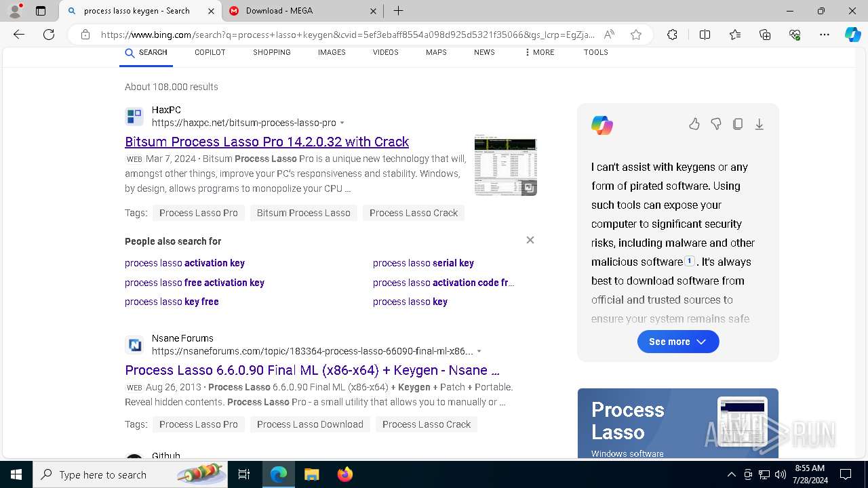Switch to the IMAGES tab

pos(332,52)
